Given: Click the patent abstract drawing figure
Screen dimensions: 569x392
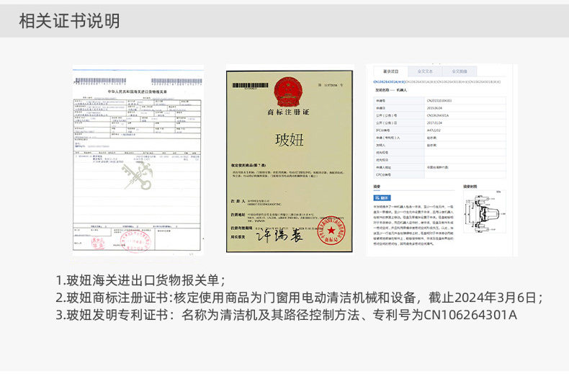Looking at the screenshot, I should point(485,213).
